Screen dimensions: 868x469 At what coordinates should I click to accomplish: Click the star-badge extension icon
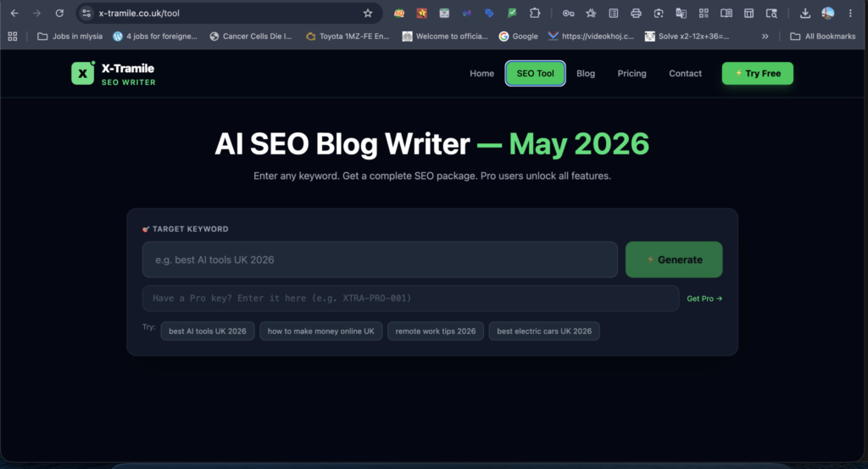click(x=422, y=13)
